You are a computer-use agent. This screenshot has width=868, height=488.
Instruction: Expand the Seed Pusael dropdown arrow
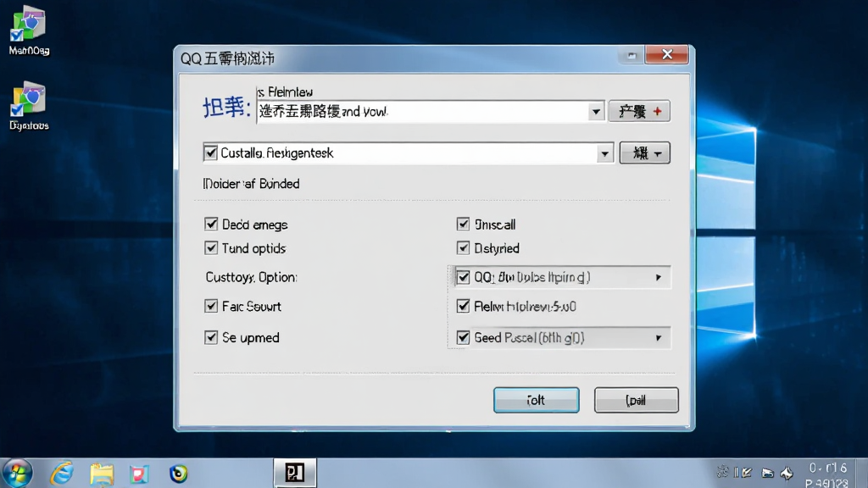(658, 337)
